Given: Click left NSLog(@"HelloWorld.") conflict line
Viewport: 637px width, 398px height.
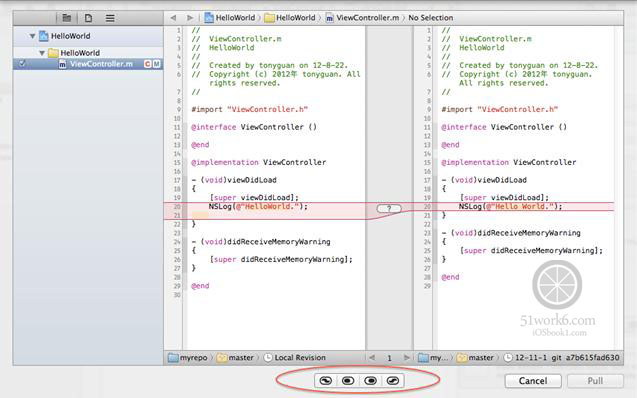Looking at the screenshot, I should 258,206.
